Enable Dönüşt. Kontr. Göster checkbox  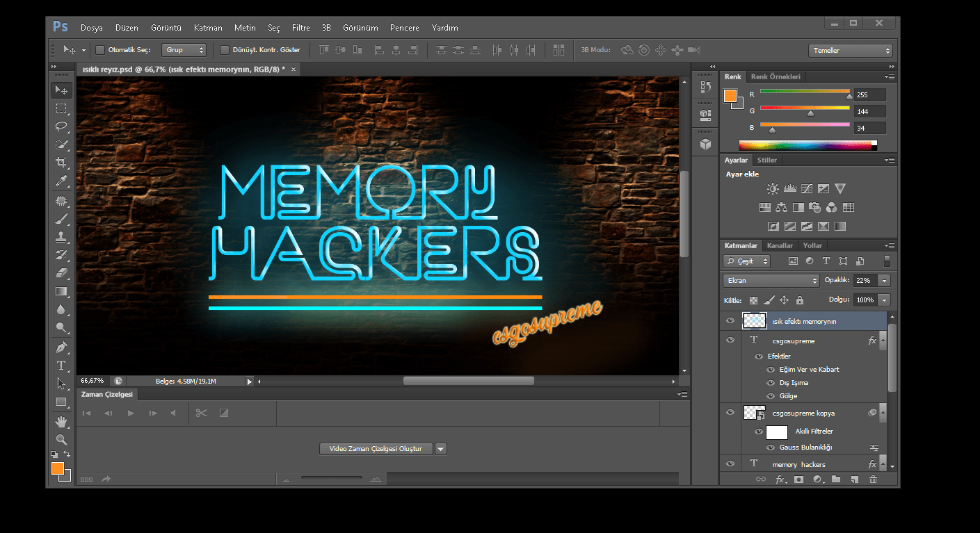225,50
